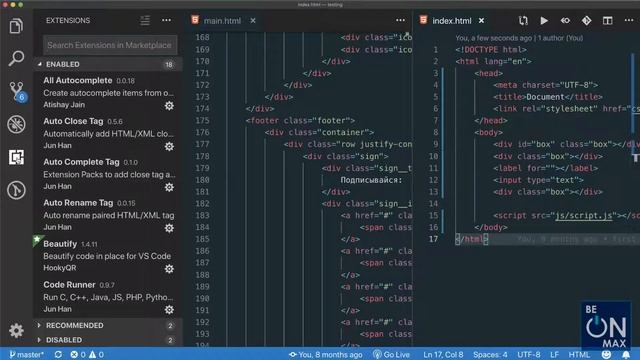Click the label for line in index.html
Viewport: 640px width, 360px height.
(x=545, y=168)
